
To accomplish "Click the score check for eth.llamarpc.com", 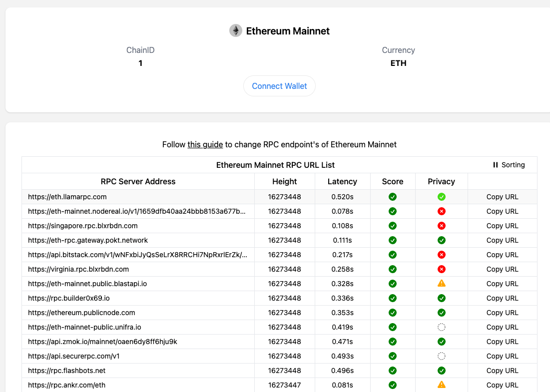I will coord(393,197).
